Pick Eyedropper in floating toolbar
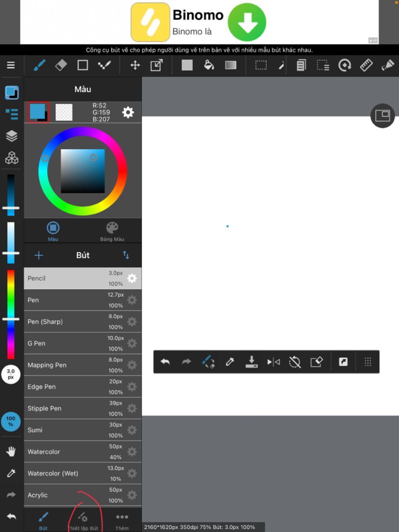 [230, 362]
